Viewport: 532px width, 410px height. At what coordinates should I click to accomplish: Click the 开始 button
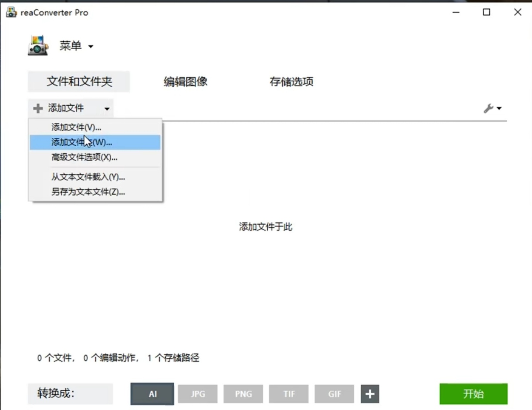point(473,394)
